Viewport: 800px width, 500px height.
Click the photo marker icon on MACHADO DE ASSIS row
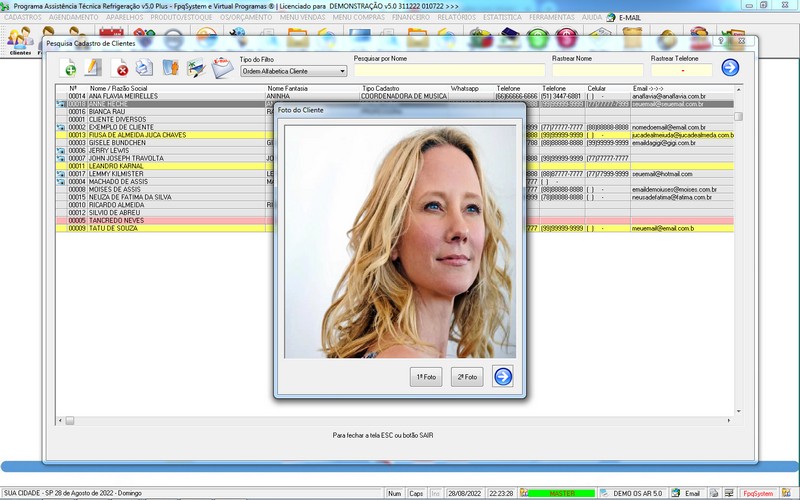coord(61,182)
